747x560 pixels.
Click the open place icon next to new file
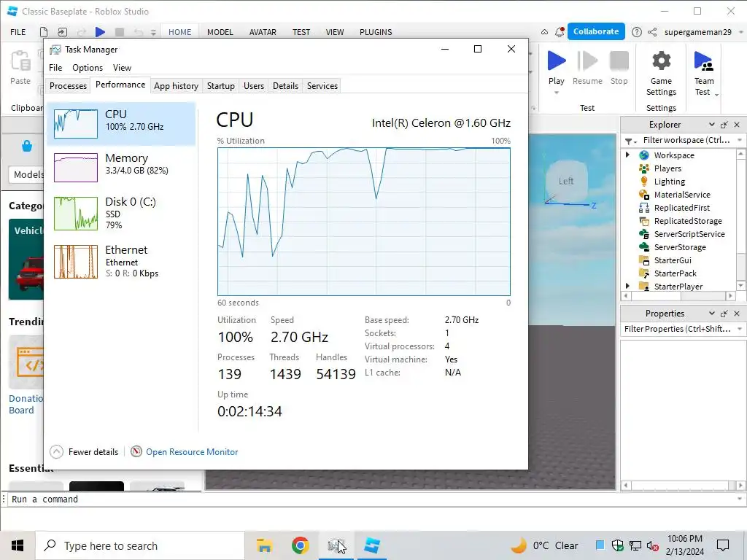[x=63, y=32]
